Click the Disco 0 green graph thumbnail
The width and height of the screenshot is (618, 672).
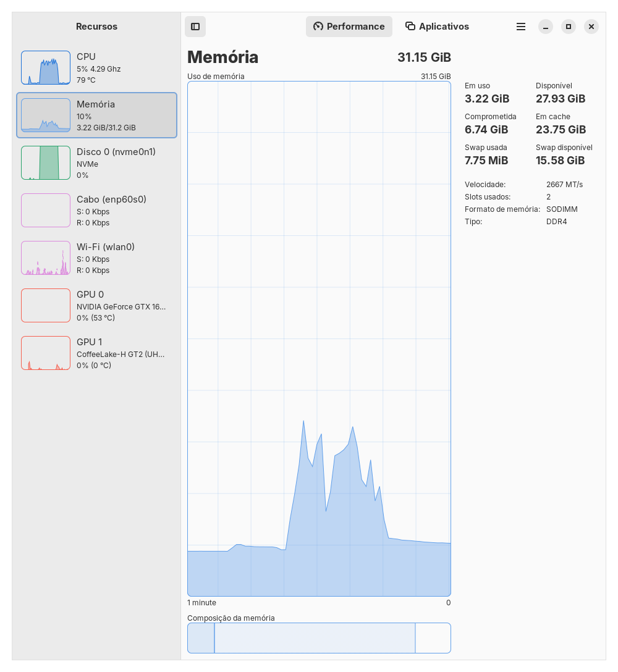[46, 163]
